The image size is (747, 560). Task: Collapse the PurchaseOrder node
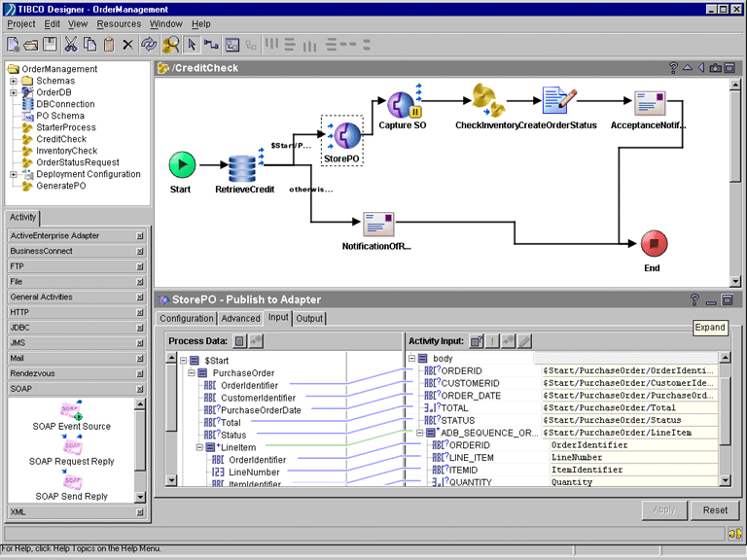pos(192,373)
